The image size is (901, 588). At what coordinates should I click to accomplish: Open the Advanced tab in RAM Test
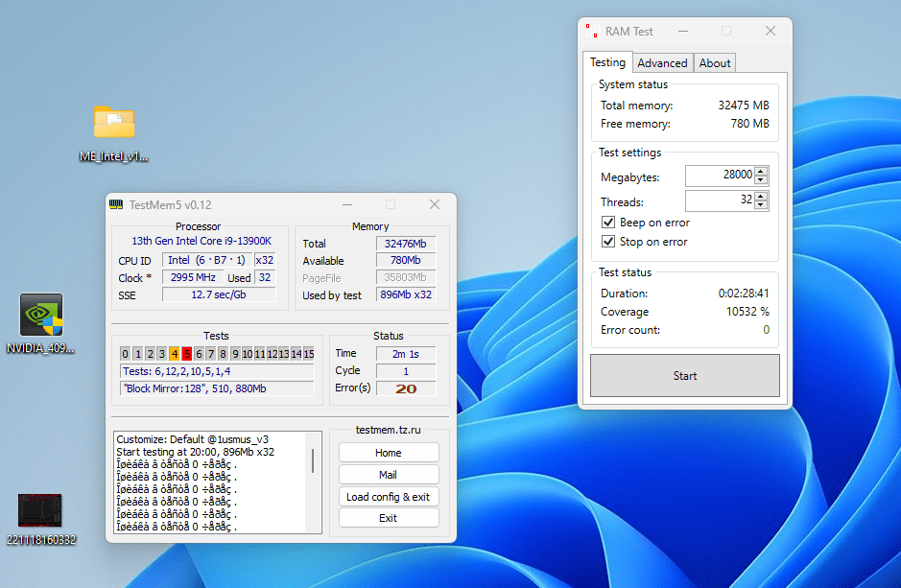click(x=662, y=63)
